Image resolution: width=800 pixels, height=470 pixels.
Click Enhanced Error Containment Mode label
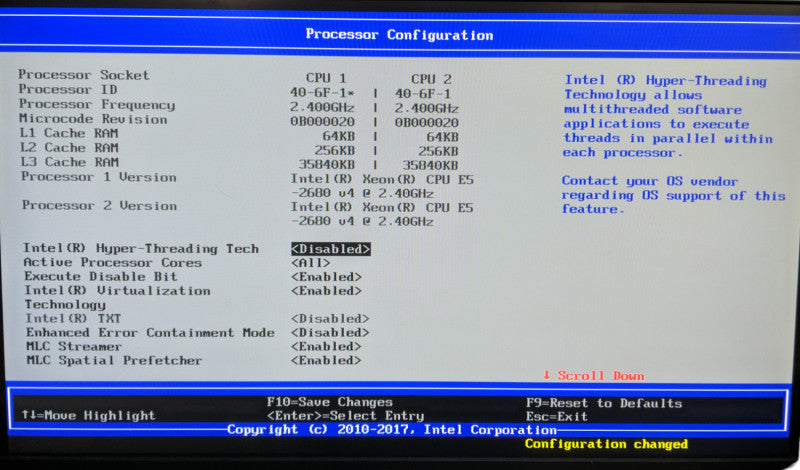pos(151,333)
